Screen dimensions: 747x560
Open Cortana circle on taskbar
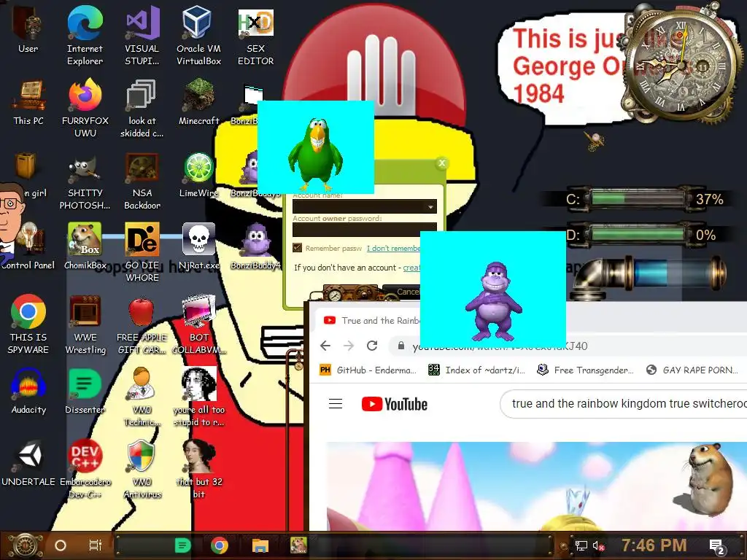coord(61,545)
